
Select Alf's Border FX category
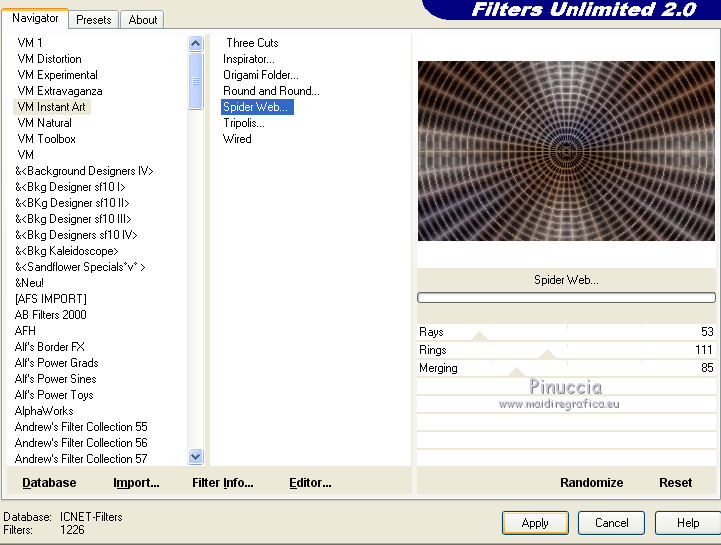pos(50,347)
